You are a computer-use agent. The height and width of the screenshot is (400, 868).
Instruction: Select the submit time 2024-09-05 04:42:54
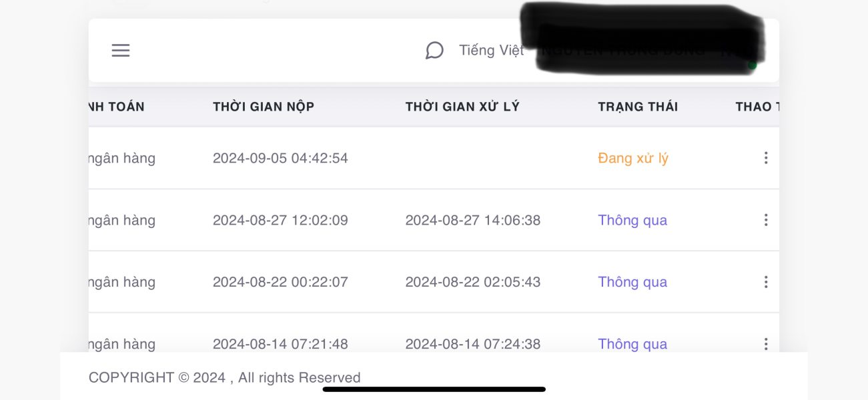(280, 159)
